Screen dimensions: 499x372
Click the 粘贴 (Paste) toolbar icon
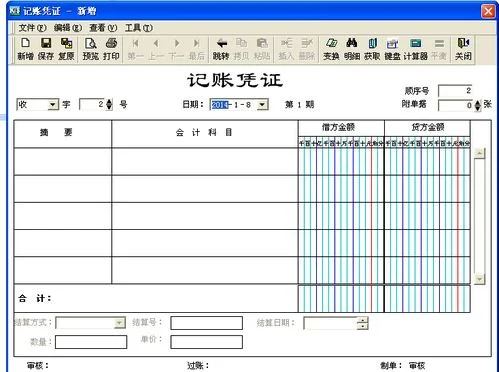[262, 49]
